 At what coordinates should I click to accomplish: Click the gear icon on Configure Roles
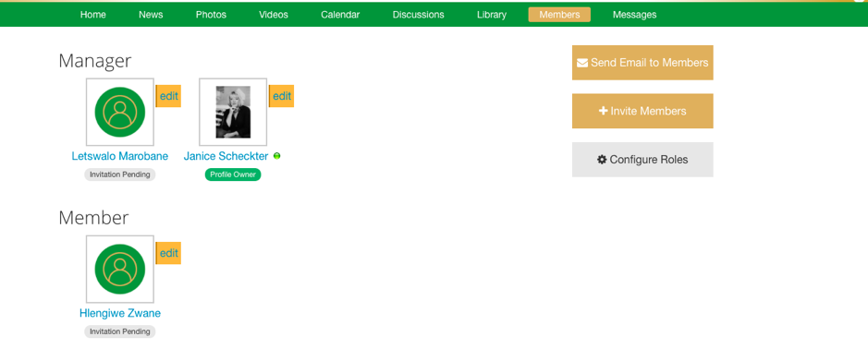[602, 160]
